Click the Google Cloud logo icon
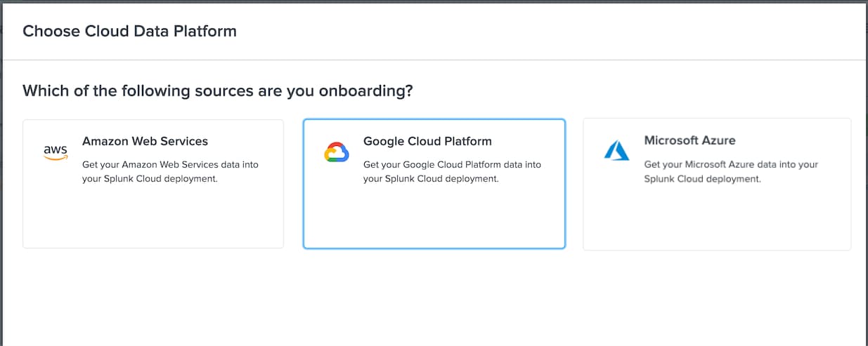868x346 pixels. 337,153
